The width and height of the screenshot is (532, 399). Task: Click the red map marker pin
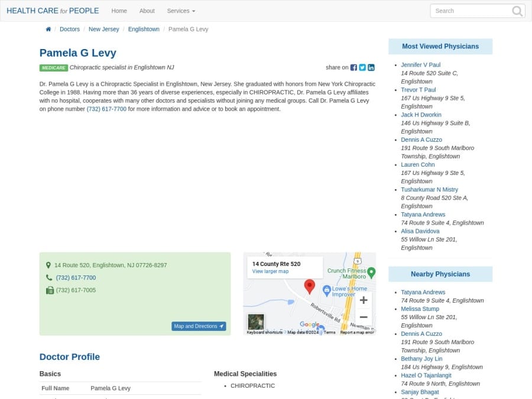click(x=310, y=288)
